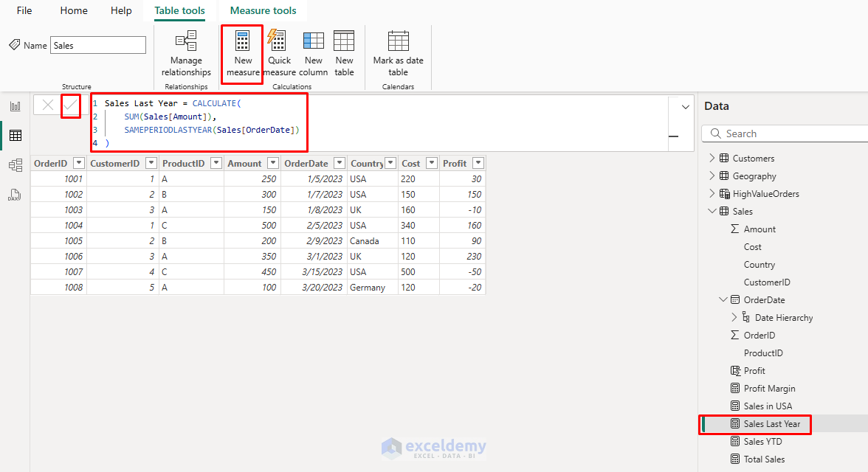Select the CustomerID field in Sales
Viewport: 868px width, 472px height.
[767, 282]
